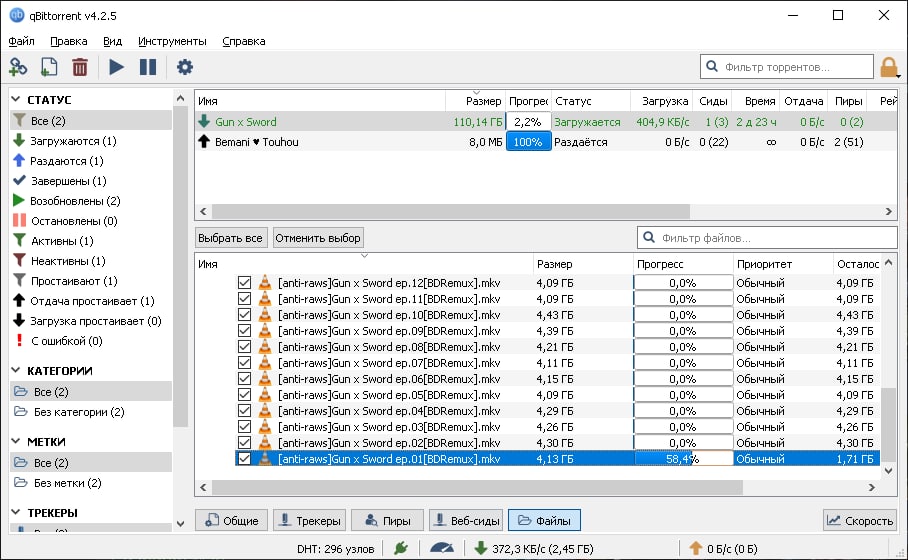Select the Завершены (1) status filter
This screenshot has height=560, width=908.
pyautogui.click(x=91, y=181)
